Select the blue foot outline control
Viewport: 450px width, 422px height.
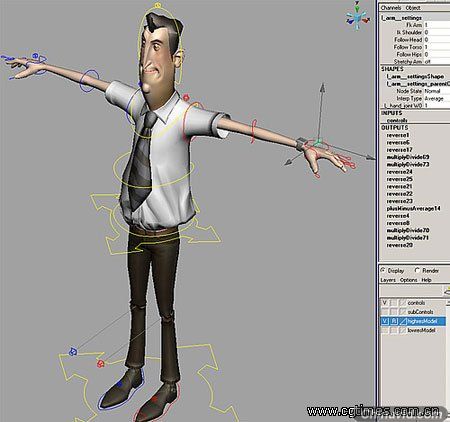tap(121, 389)
